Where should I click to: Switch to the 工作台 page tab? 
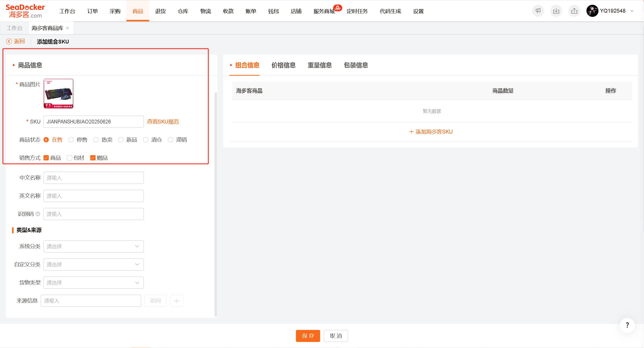tap(14, 28)
